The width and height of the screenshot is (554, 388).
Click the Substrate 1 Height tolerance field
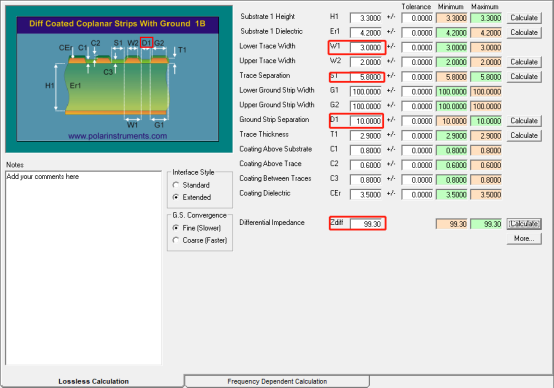417,18
